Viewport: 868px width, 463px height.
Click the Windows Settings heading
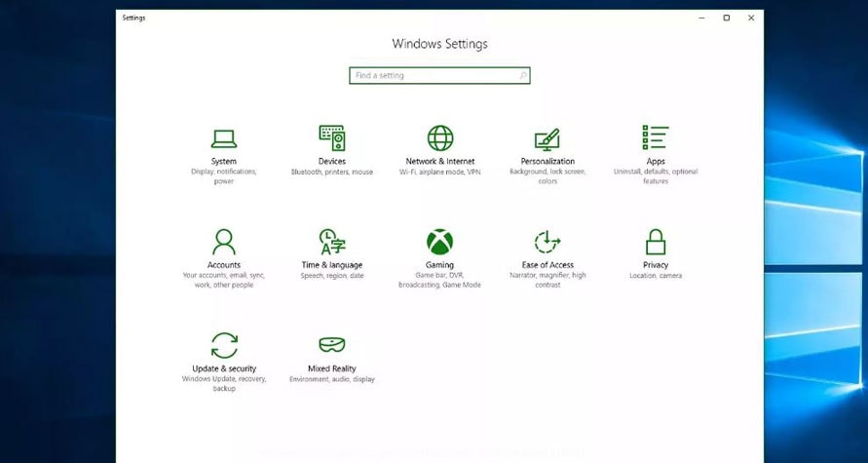[x=439, y=44]
